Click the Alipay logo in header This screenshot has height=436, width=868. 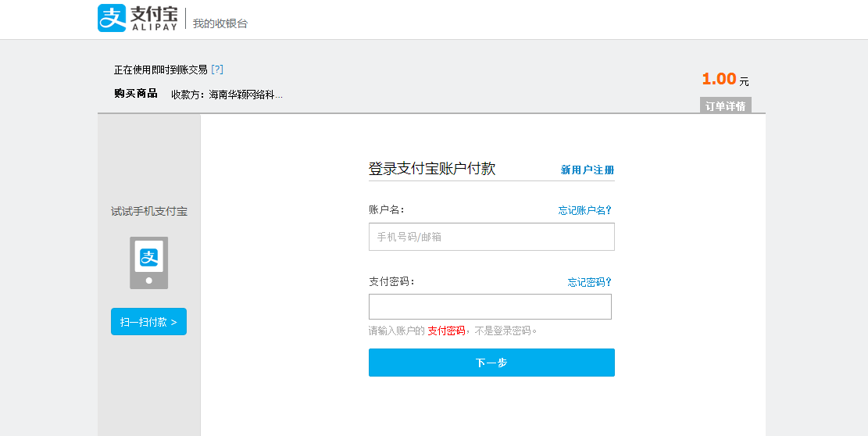[138, 18]
